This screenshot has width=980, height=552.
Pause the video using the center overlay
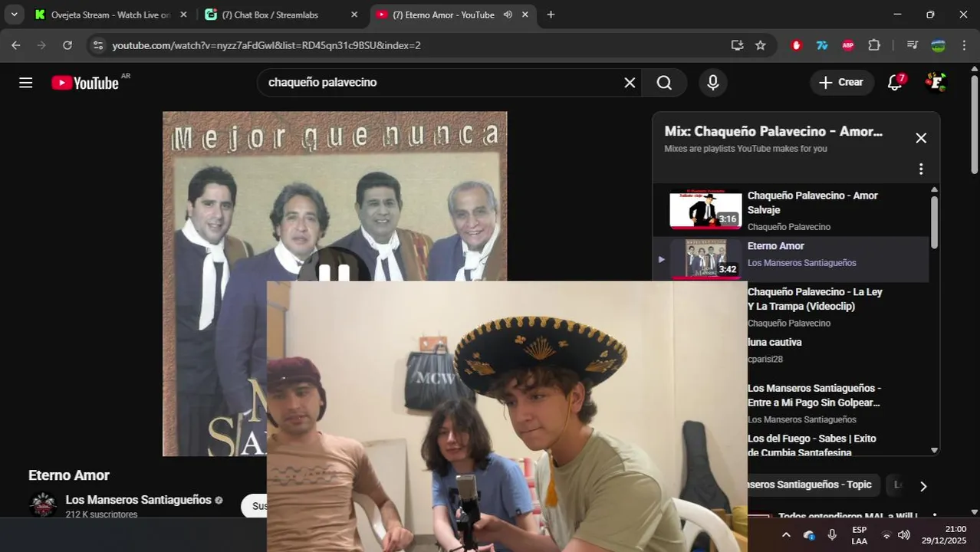(x=334, y=273)
